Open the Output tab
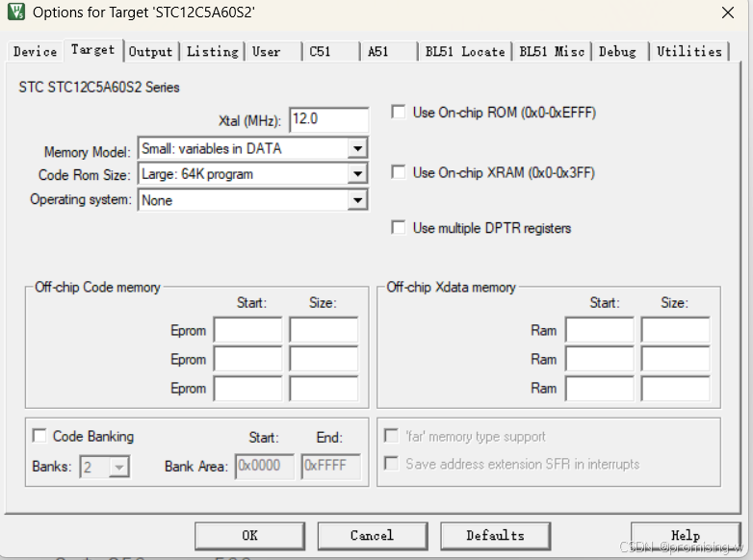The width and height of the screenshot is (753, 560). click(151, 51)
